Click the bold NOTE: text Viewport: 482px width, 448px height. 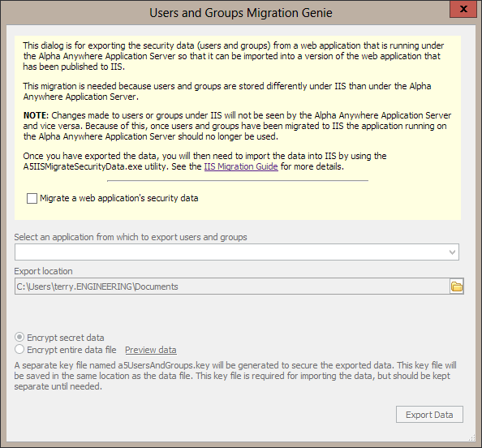coord(36,115)
